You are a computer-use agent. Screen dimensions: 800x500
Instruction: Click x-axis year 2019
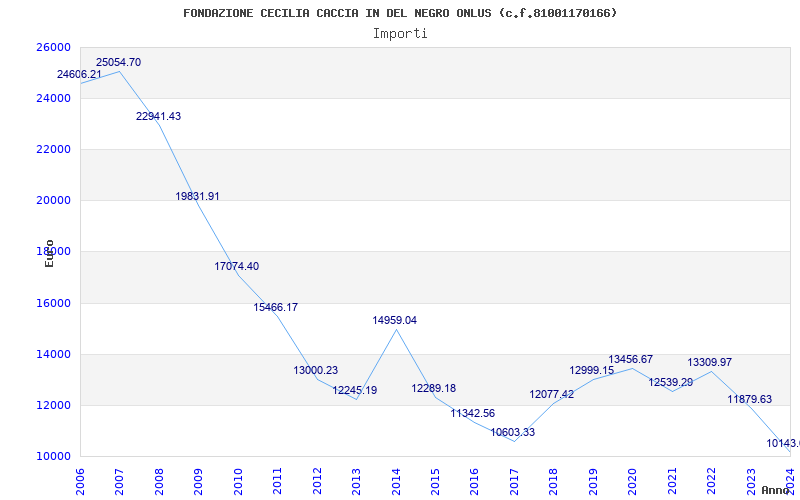[x=593, y=482]
